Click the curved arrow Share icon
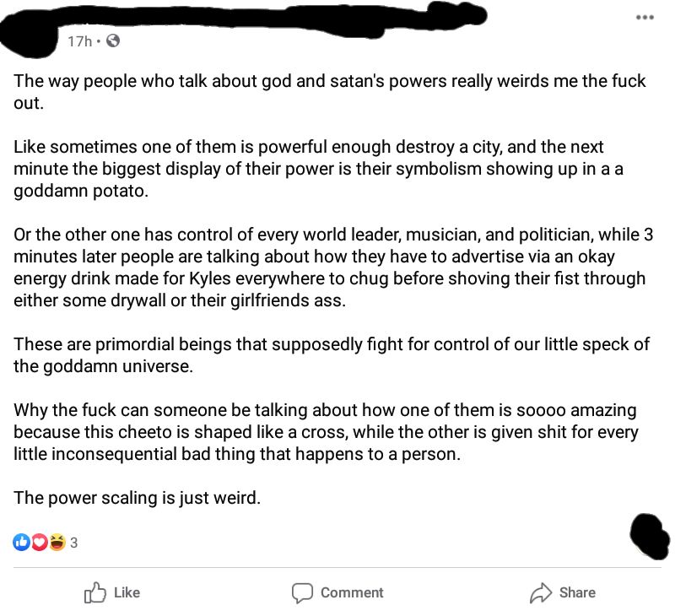675x616 pixels. click(540, 592)
